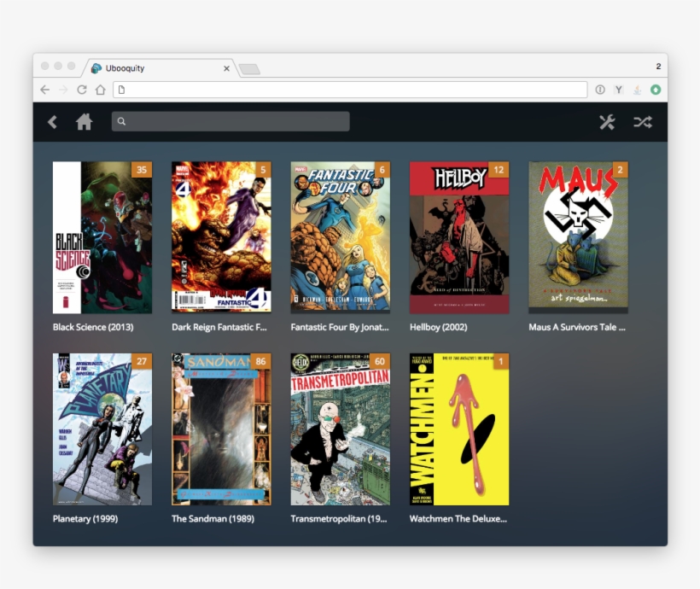Click the green extension icon in the toolbar
The image size is (700, 589).
point(654,88)
